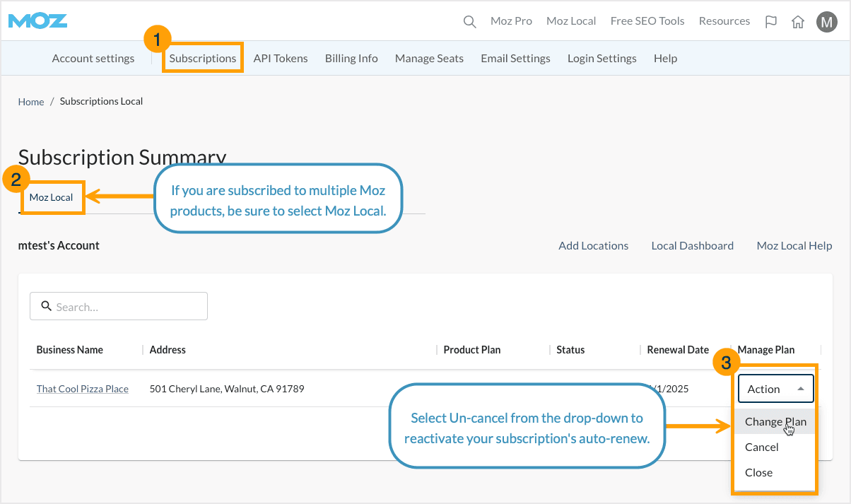
Task: Click the Moz Local Help link
Action: pyautogui.click(x=794, y=245)
